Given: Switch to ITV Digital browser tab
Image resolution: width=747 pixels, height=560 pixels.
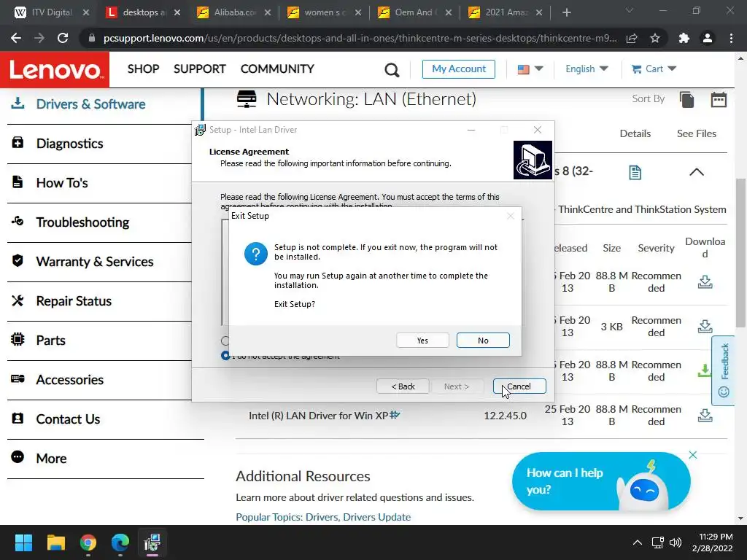Looking at the screenshot, I should [x=51, y=13].
